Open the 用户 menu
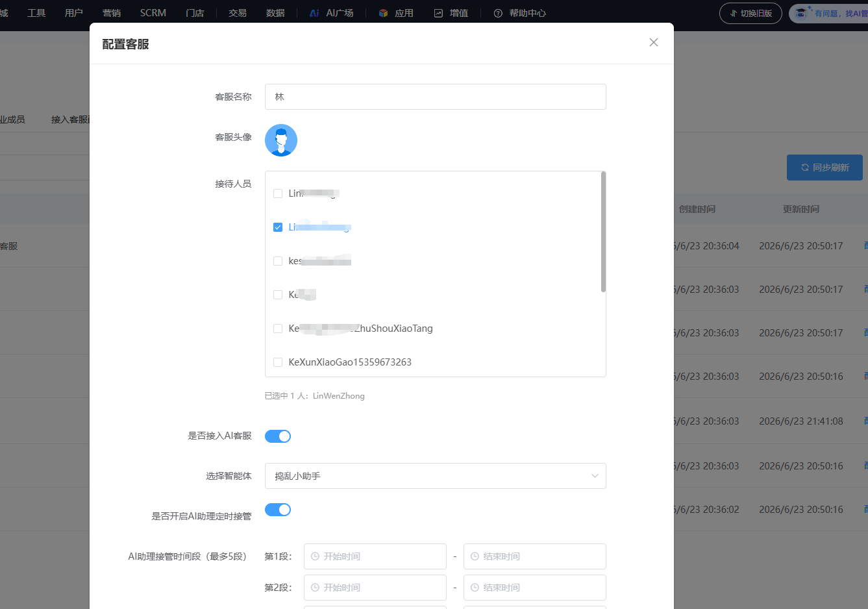Screen dimensions: 868x609 click(x=74, y=13)
